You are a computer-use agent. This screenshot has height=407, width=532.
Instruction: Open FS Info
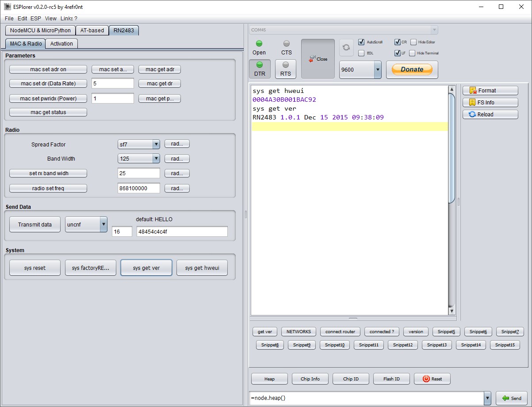(490, 102)
